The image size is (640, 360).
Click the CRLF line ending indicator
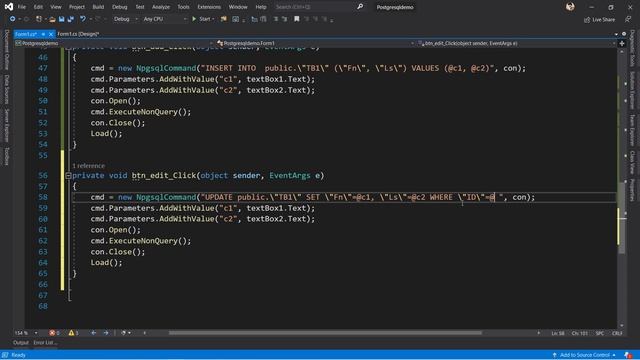point(617,333)
